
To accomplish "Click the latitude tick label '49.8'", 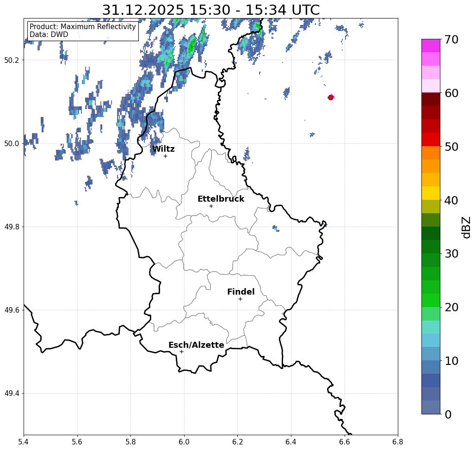I will [12, 227].
